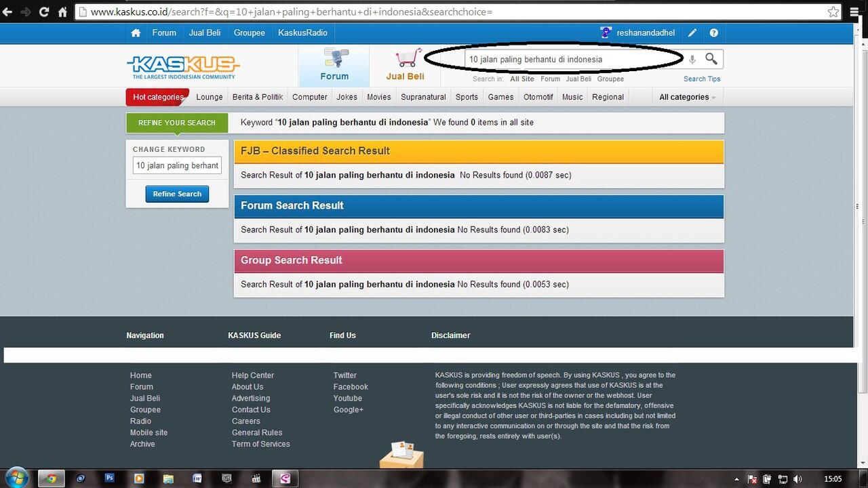This screenshot has width=868, height=488.
Task: Open the Careers footer link
Action: click(246, 421)
